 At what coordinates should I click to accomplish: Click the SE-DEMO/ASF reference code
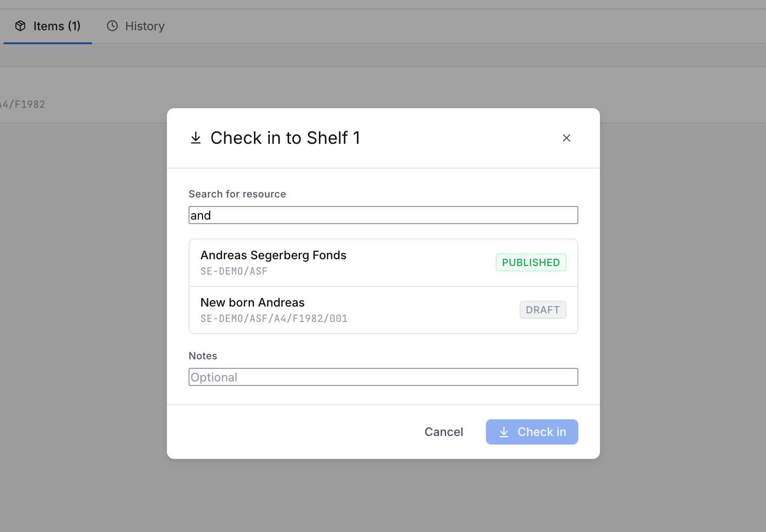(234, 271)
